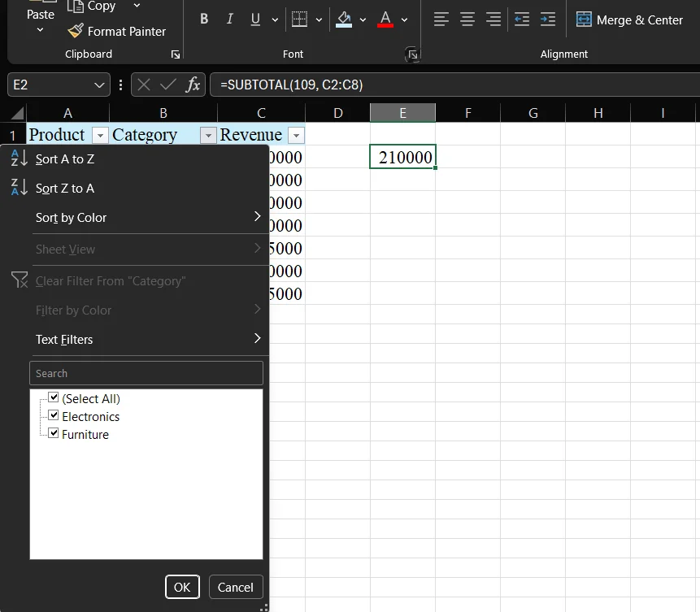Click the Format Painter button
This screenshot has width=700, height=612.
[x=116, y=31]
